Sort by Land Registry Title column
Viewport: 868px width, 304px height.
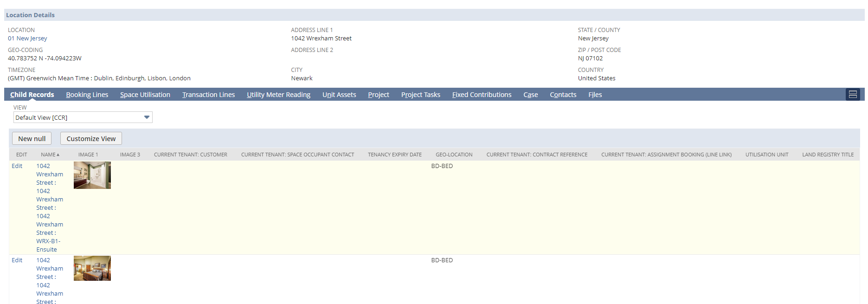click(x=828, y=155)
